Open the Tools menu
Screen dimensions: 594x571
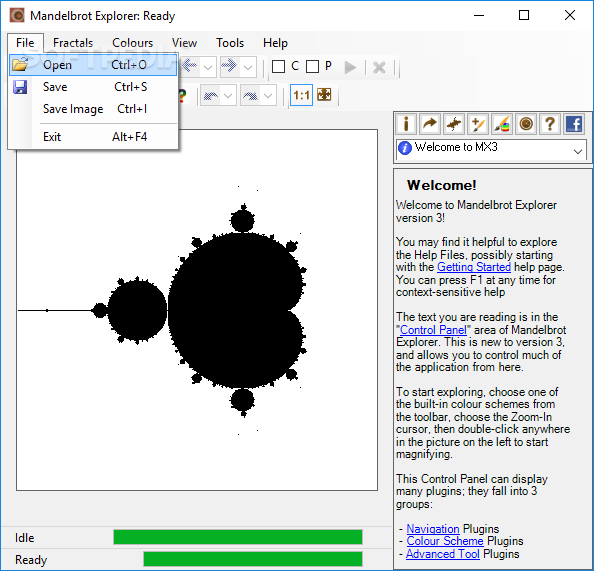230,43
